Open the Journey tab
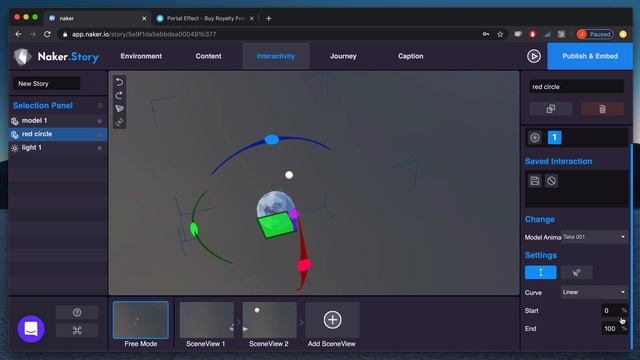Image resolution: width=640 pixels, height=360 pixels. click(343, 56)
